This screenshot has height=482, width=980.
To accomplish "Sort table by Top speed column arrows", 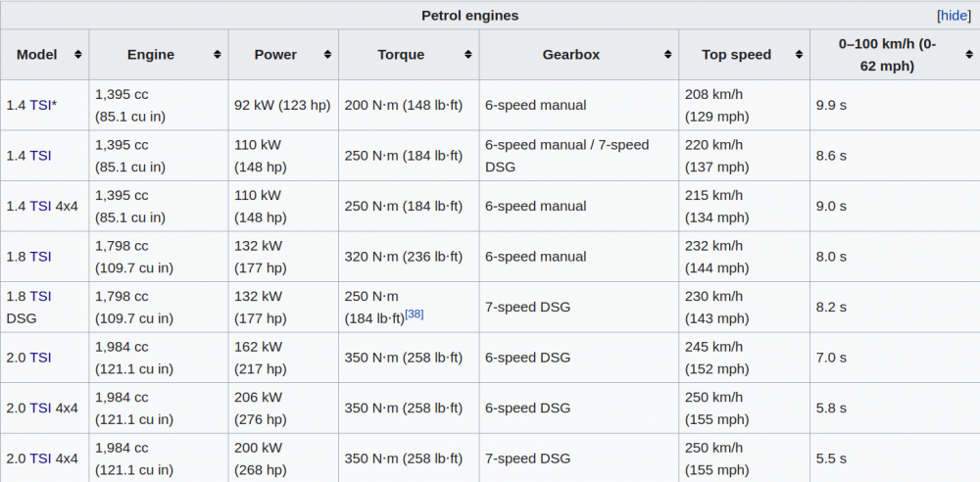I will 799,55.
